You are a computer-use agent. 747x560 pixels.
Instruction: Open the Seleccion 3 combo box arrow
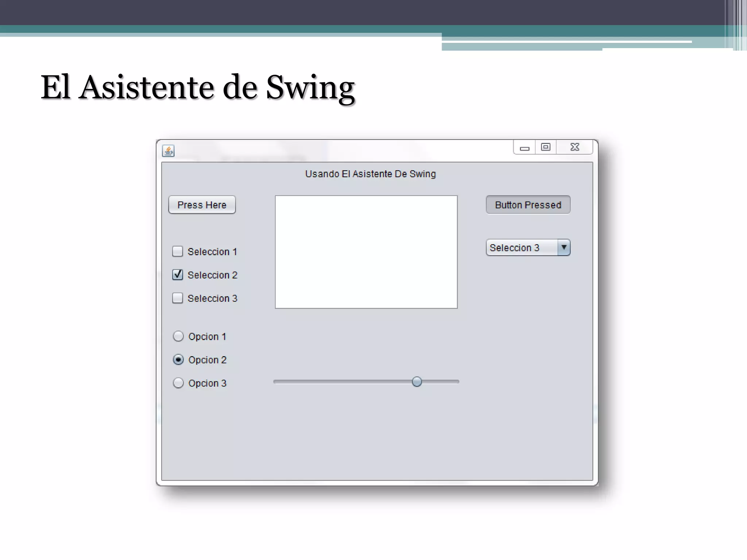pos(564,248)
